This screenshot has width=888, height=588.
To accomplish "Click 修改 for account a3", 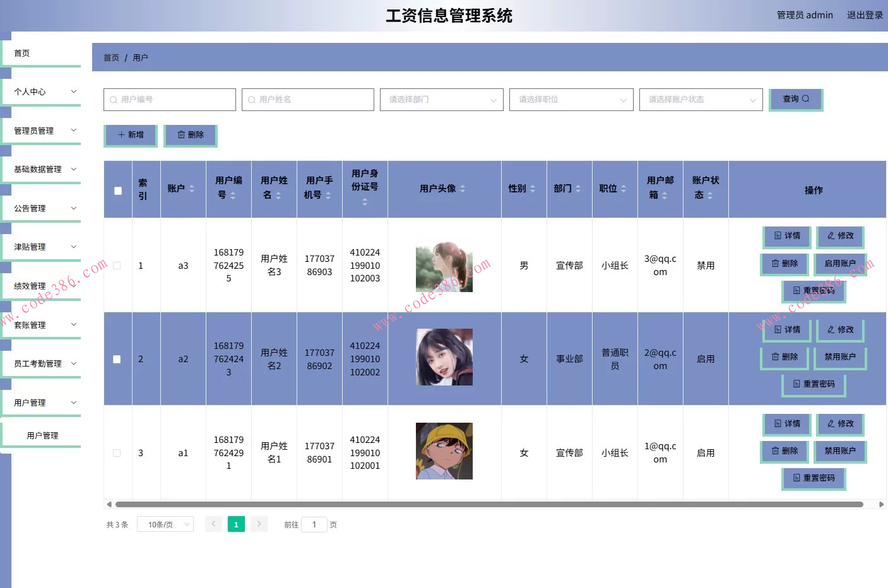I will [x=840, y=236].
